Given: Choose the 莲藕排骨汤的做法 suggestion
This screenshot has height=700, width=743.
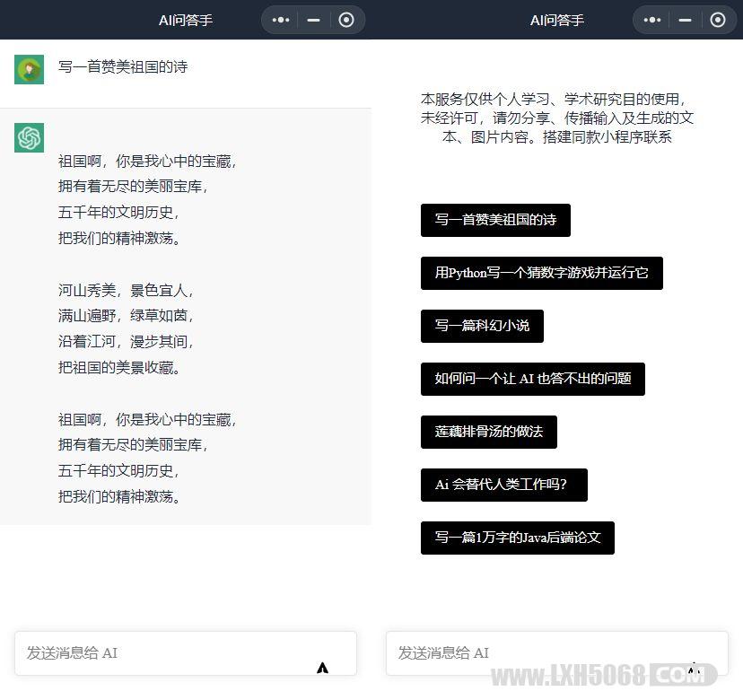Looking at the screenshot, I should (x=488, y=432).
